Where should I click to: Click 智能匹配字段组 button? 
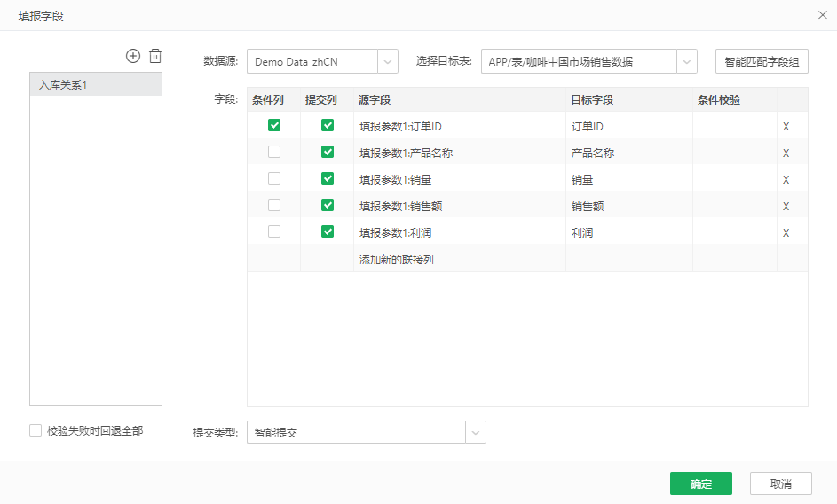[762, 61]
